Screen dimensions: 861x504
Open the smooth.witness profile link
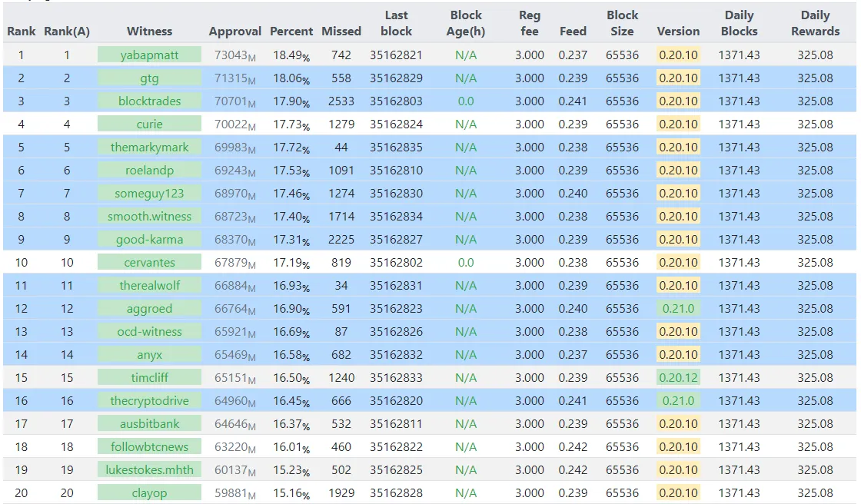pyautogui.click(x=149, y=217)
